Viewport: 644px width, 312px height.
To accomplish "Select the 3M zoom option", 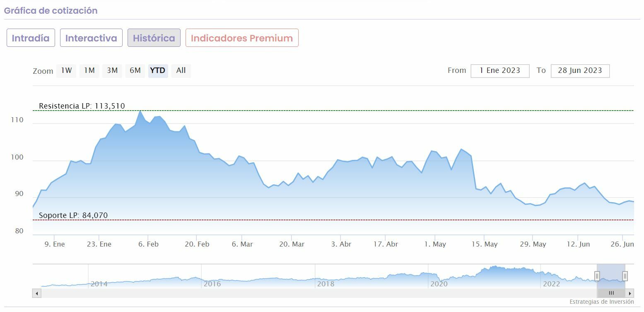I will coord(112,70).
